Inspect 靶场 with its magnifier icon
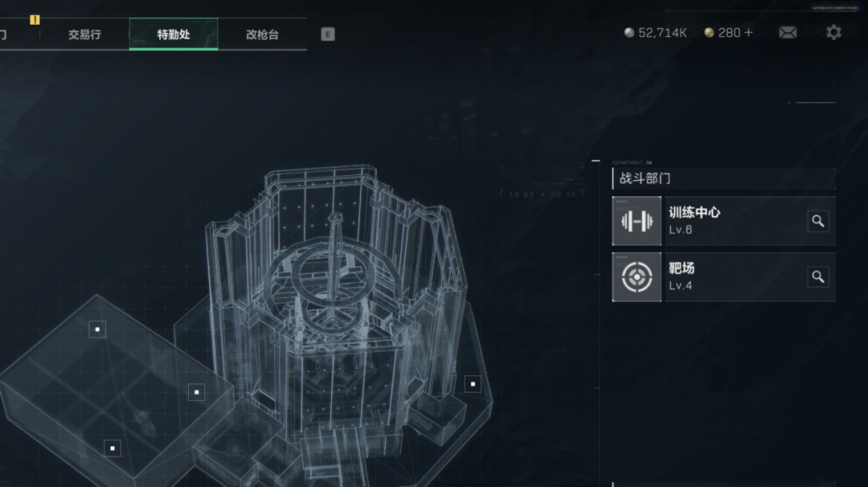 (x=817, y=276)
